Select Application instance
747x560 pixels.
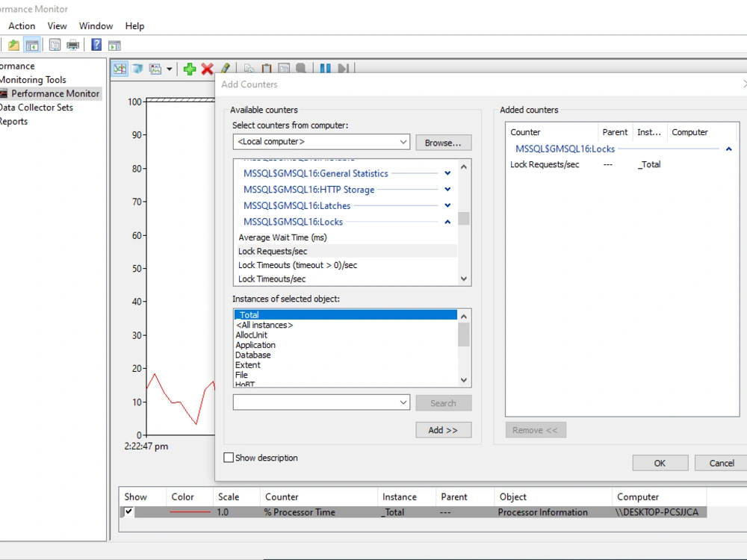[255, 345]
